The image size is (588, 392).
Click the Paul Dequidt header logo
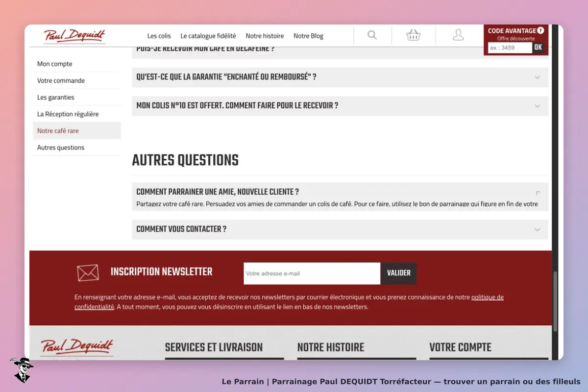[74, 36]
